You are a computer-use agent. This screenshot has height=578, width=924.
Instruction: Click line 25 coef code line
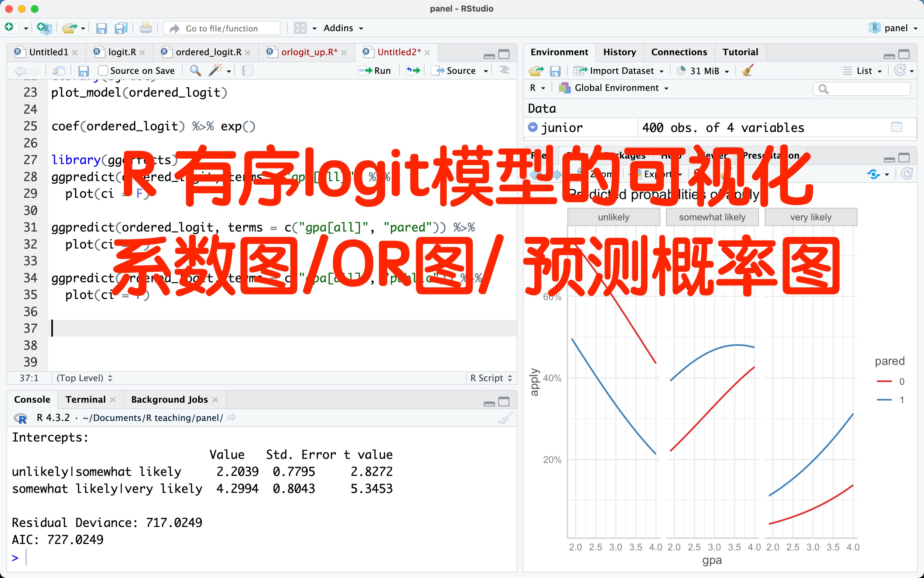(153, 126)
